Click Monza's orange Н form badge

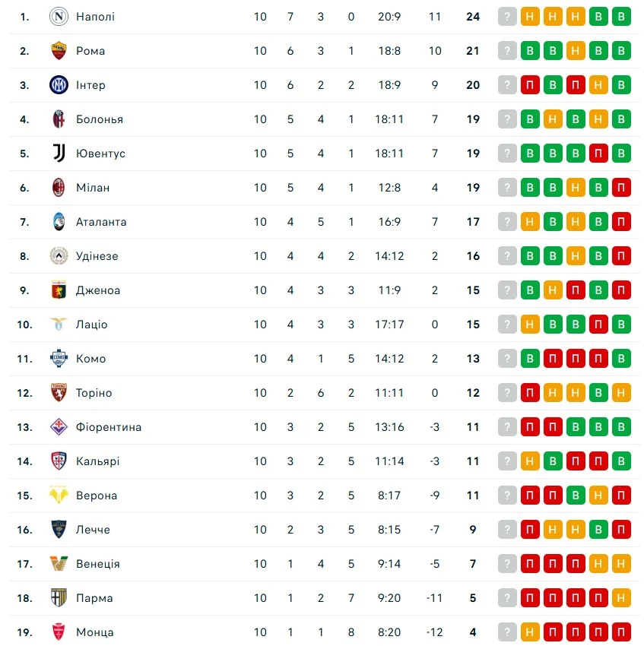click(530, 632)
